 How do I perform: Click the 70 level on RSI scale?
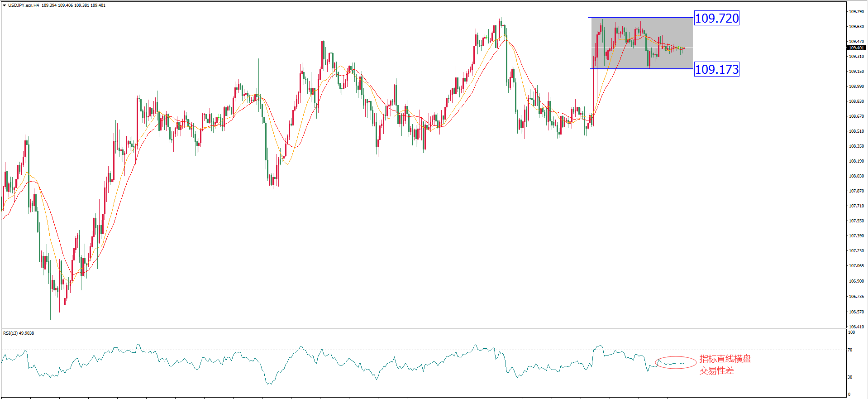850,350
